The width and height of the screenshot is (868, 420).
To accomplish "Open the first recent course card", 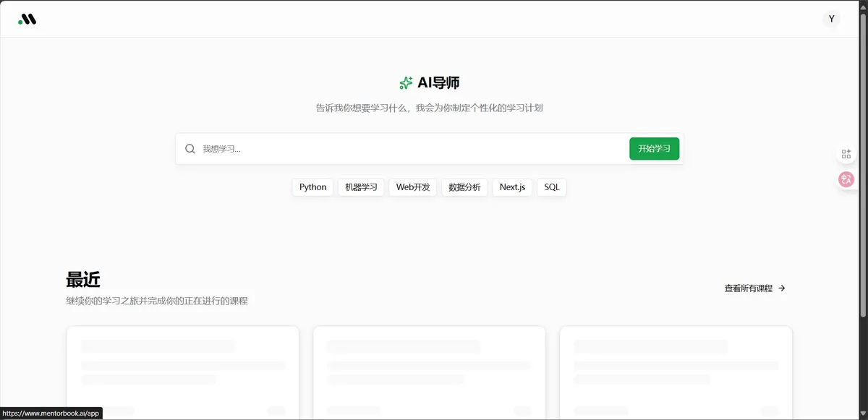I will coord(182,372).
